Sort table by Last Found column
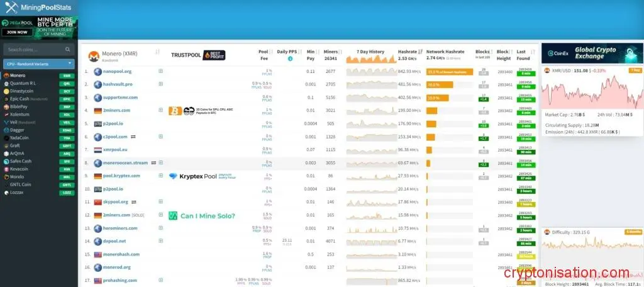The image size is (644, 287). [533, 52]
